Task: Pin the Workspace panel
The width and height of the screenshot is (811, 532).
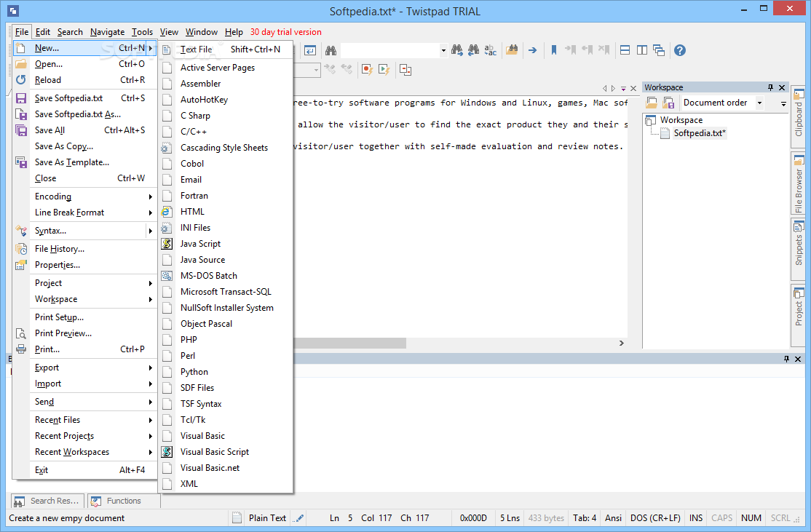Action: (x=770, y=87)
